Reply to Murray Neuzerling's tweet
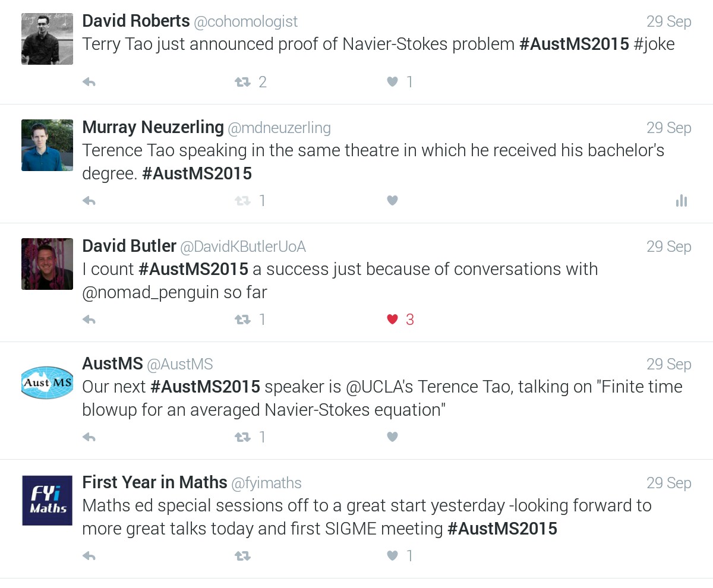This screenshot has width=713, height=588. tap(89, 201)
